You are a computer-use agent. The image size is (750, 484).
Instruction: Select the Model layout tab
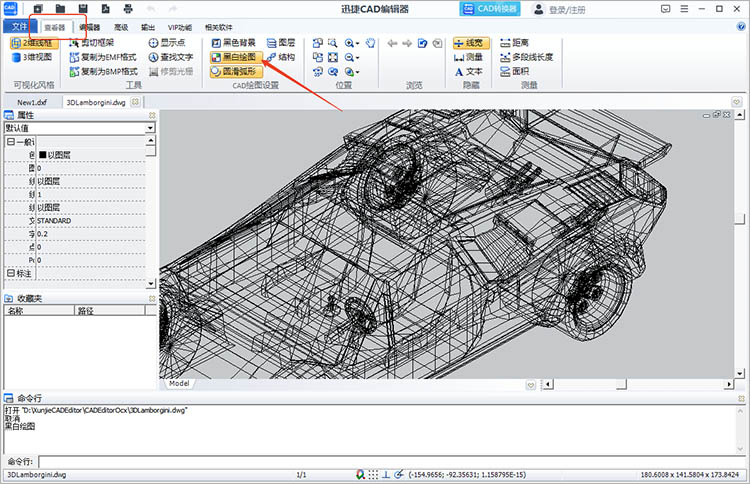[179, 384]
